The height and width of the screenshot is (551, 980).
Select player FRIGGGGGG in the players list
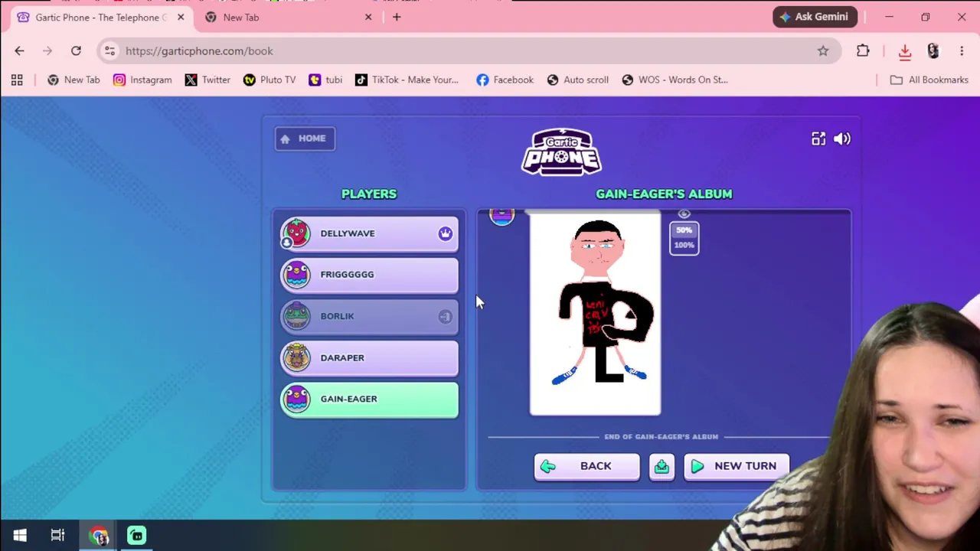click(x=369, y=275)
